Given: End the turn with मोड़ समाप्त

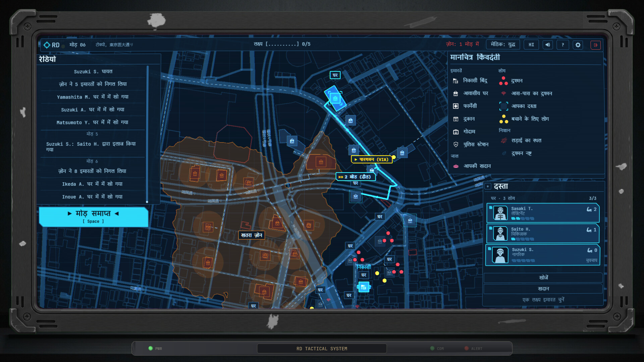Looking at the screenshot, I should 94,217.
